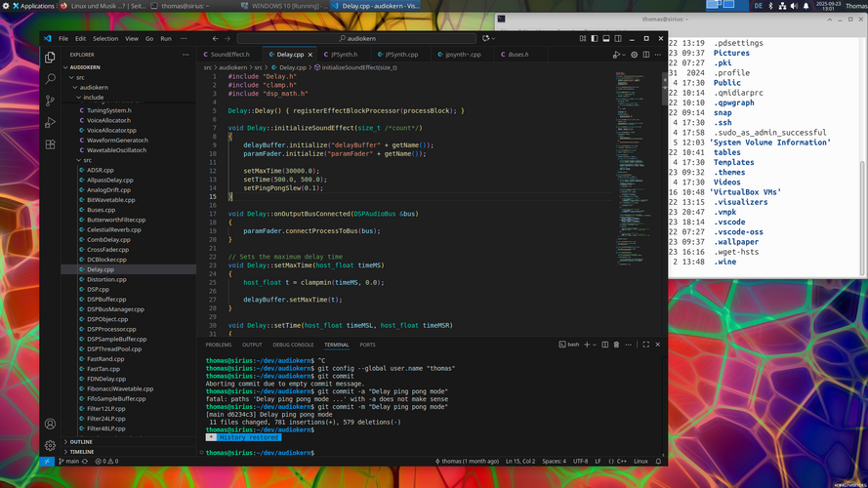Screen dimensions: 868x488
Task: Expand the OUTLINE section
Action: click(81, 441)
